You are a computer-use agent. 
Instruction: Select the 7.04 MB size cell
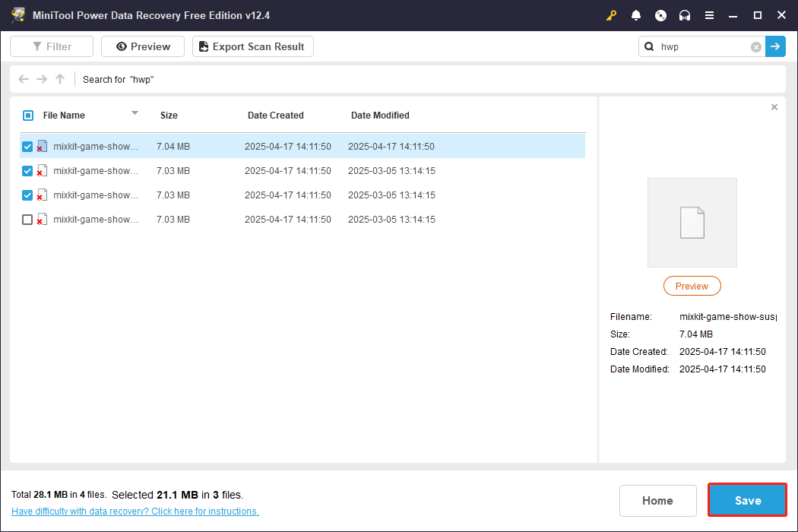173,147
